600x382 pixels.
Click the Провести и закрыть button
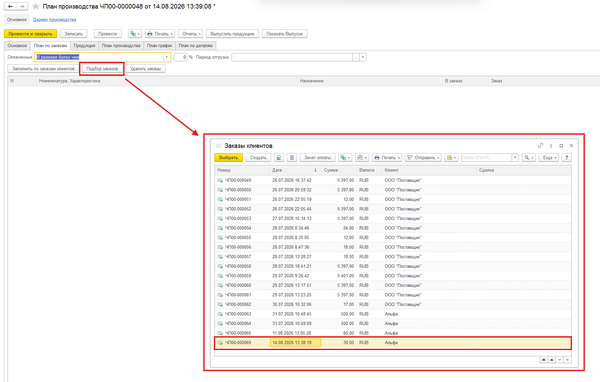point(30,34)
